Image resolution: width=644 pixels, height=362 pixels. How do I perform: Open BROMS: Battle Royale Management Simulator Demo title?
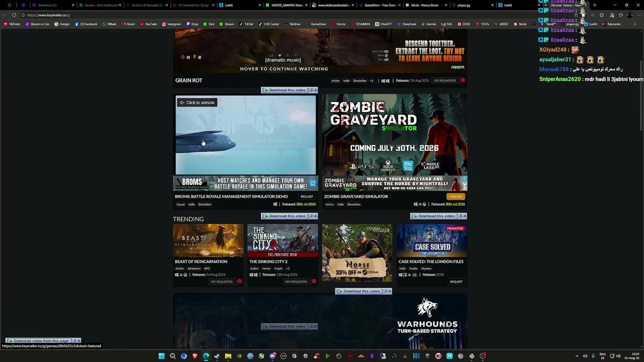click(231, 197)
